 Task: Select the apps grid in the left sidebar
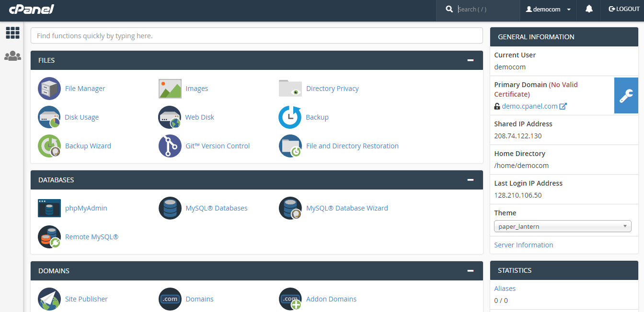12,33
